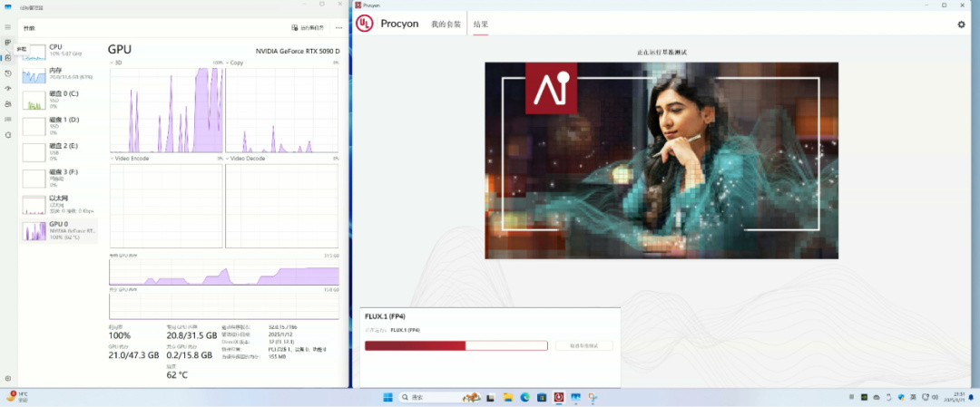Switch to Procyon Results tab

481,24
